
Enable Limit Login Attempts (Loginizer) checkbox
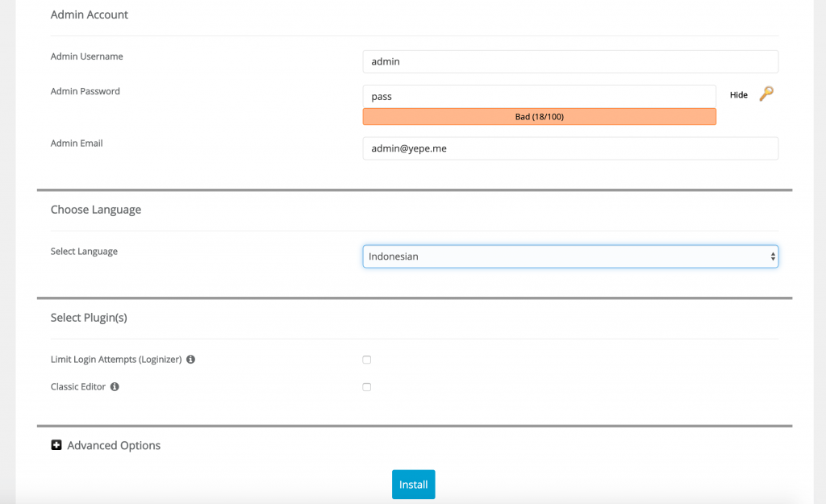click(x=367, y=360)
